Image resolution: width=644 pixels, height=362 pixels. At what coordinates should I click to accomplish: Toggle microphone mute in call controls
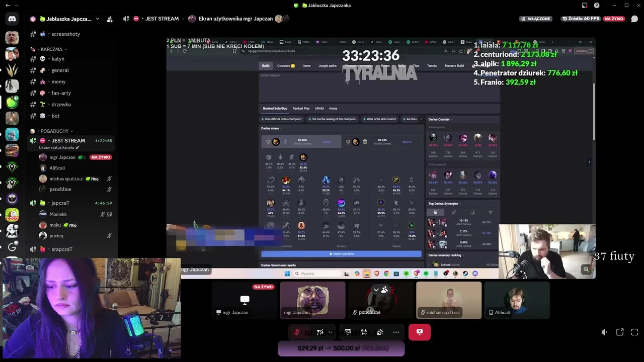(x=297, y=332)
